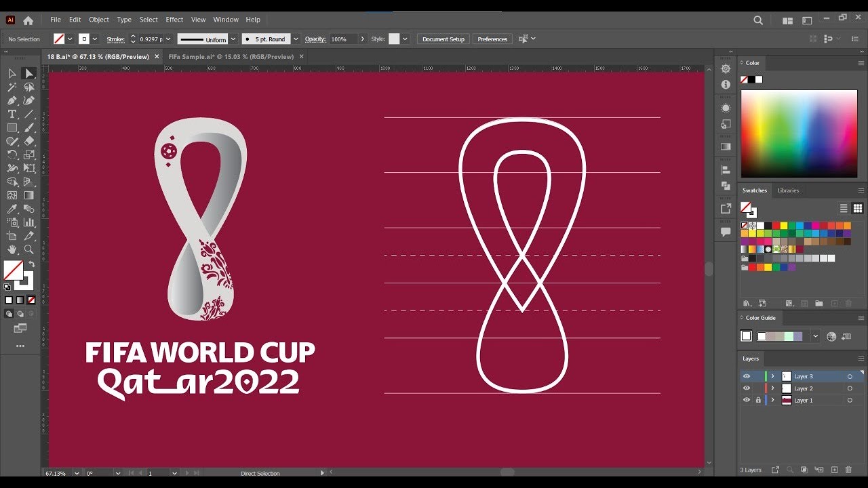Switch to FIFa Sample.ai document tab
The height and width of the screenshot is (488, 868).
click(x=231, y=57)
